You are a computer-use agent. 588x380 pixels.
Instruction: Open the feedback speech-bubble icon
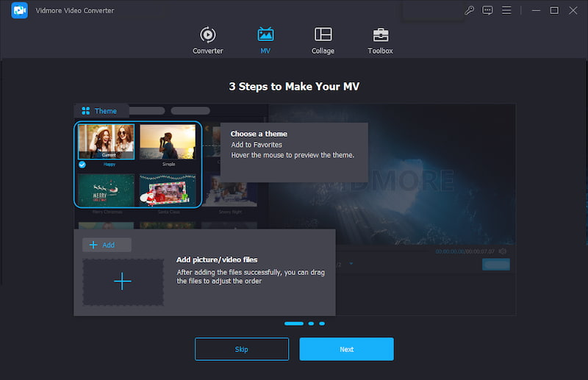487,10
